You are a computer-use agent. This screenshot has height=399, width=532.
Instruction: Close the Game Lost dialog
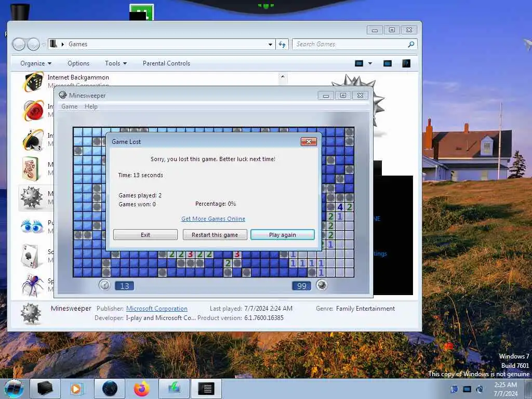pos(309,141)
